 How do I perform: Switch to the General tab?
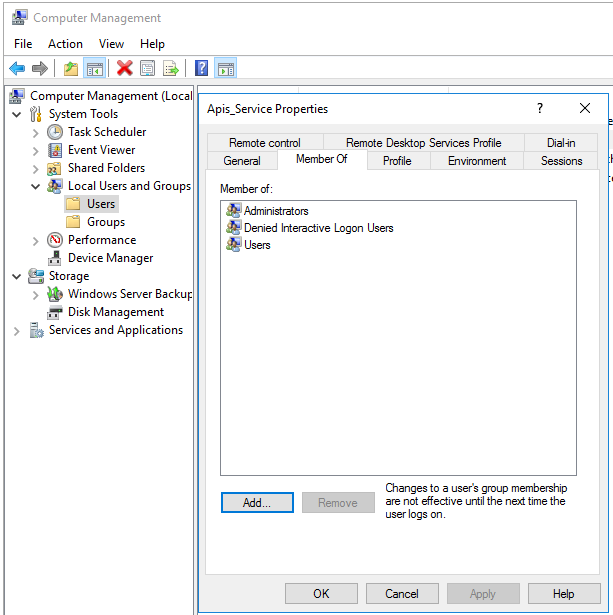(x=242, y=161)
